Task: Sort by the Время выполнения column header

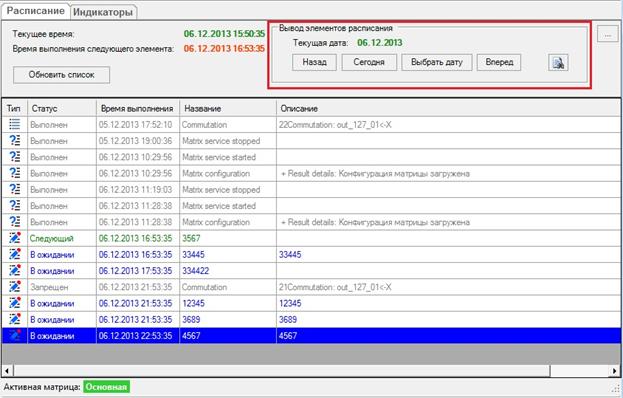Action: [x=137, y=108]
